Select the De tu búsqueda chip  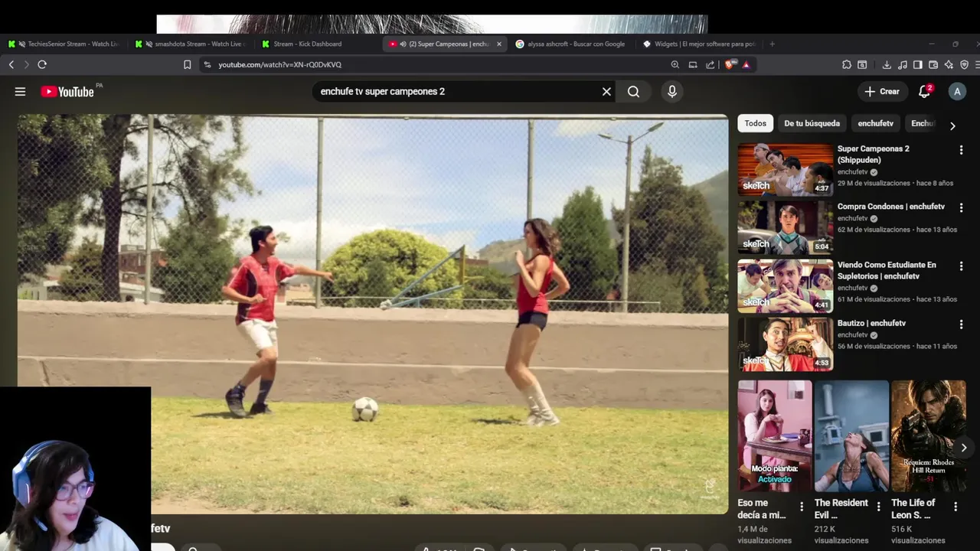tap(812, 123)
